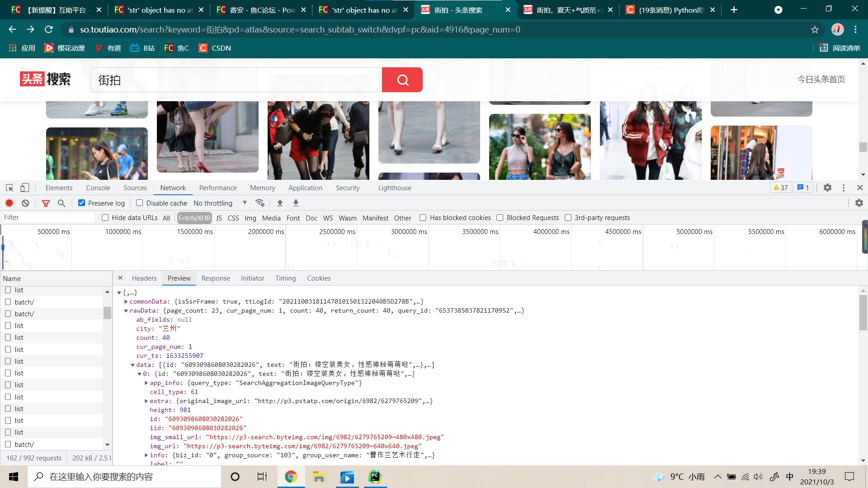Select the All filter type
Screen dimensions: 868x488
click(x=166, y=218)
